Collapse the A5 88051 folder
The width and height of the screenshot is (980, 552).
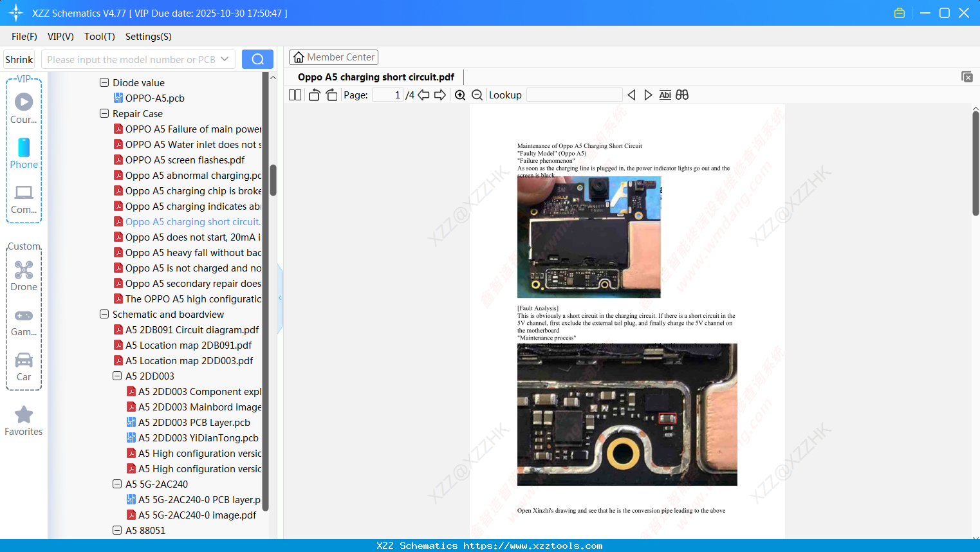click(117, 531)
